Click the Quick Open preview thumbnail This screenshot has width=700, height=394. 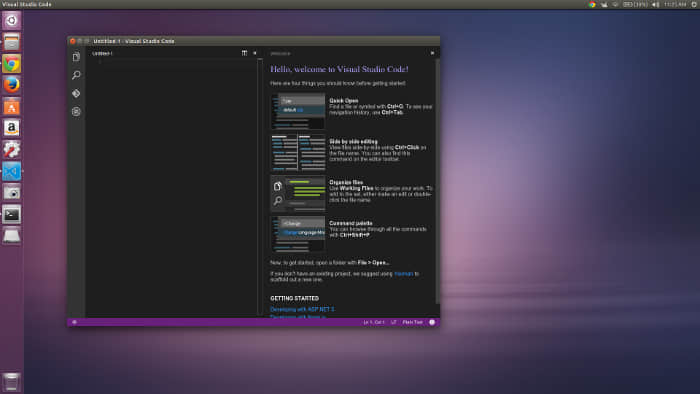point(298,111)
